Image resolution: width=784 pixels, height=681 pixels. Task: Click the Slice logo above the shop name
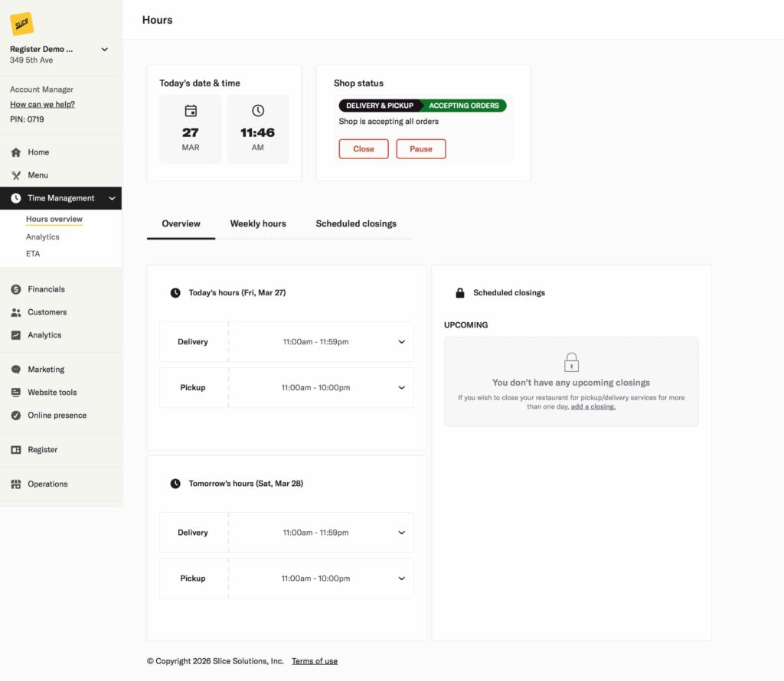[x=21, y=23]
